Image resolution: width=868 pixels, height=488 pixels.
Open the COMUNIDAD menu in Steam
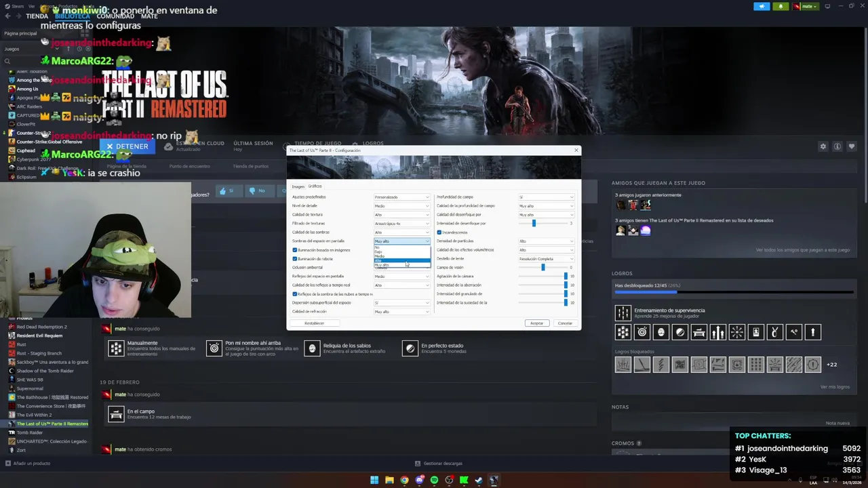[115, 16]
